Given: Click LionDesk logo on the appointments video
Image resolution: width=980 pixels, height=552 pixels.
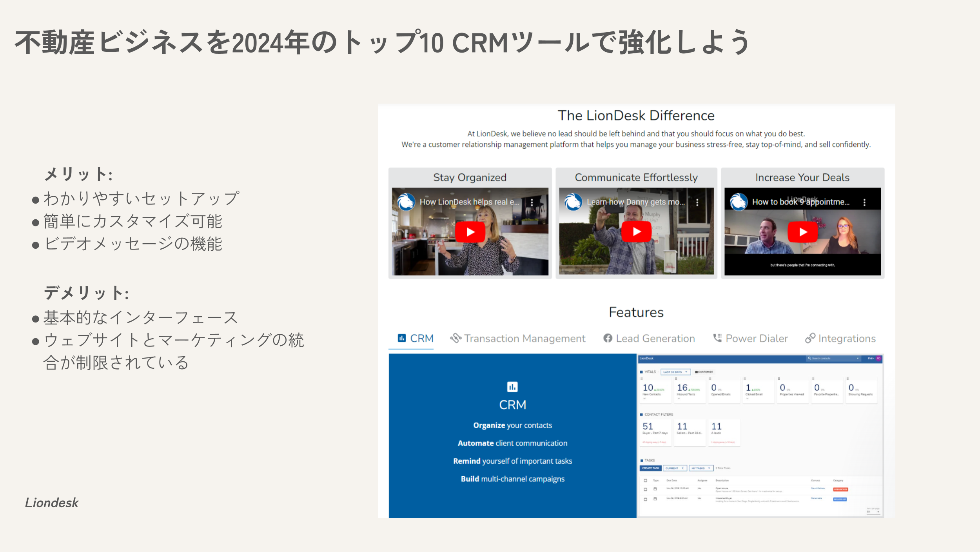Looking at the screenshot, I should (x=739, y=202).
